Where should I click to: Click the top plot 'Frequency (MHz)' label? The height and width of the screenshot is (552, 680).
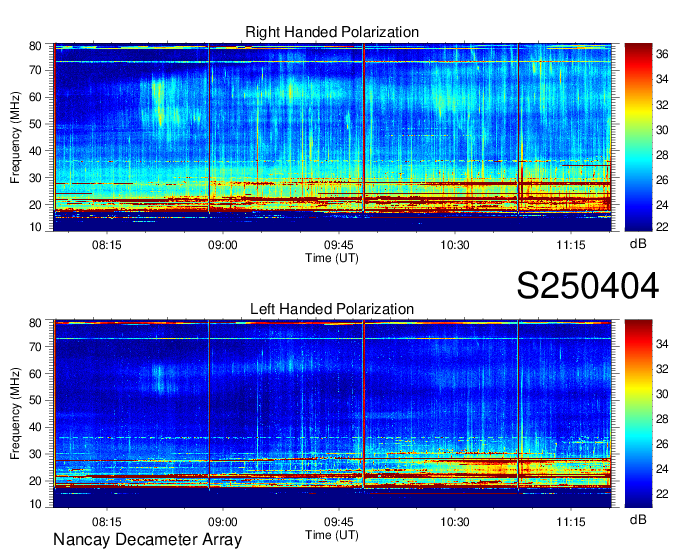(15, 137)
